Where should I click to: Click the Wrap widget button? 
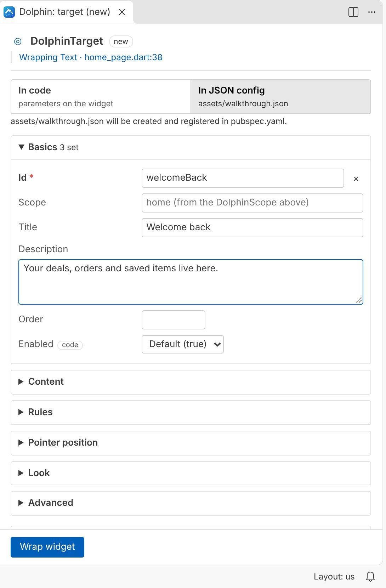47,547
